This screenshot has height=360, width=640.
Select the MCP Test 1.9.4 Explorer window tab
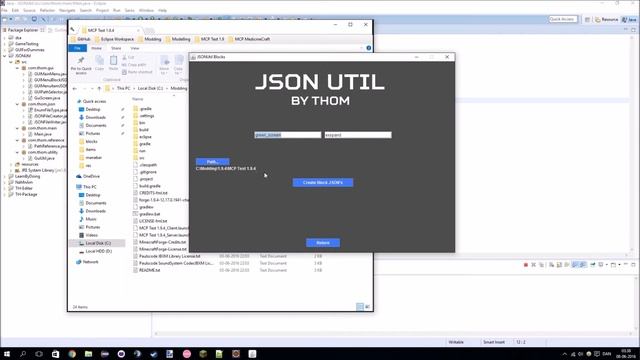click(110, 30)
